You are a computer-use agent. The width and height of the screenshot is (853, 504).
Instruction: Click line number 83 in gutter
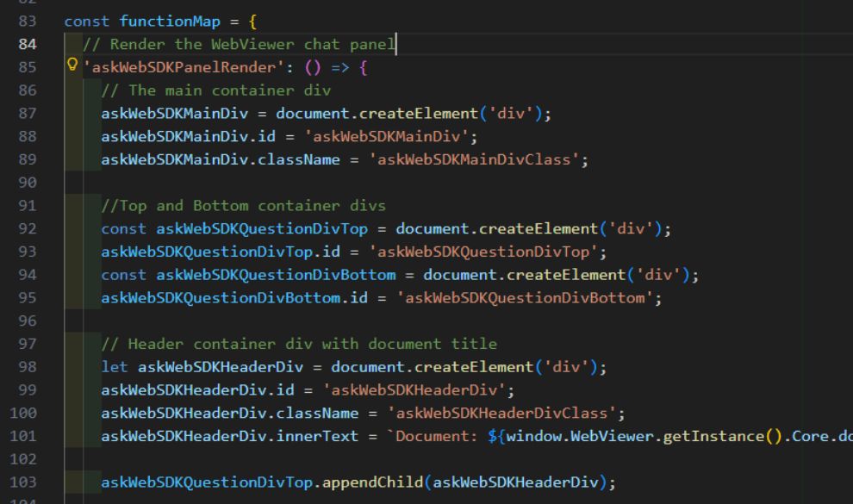click(28, 22)
